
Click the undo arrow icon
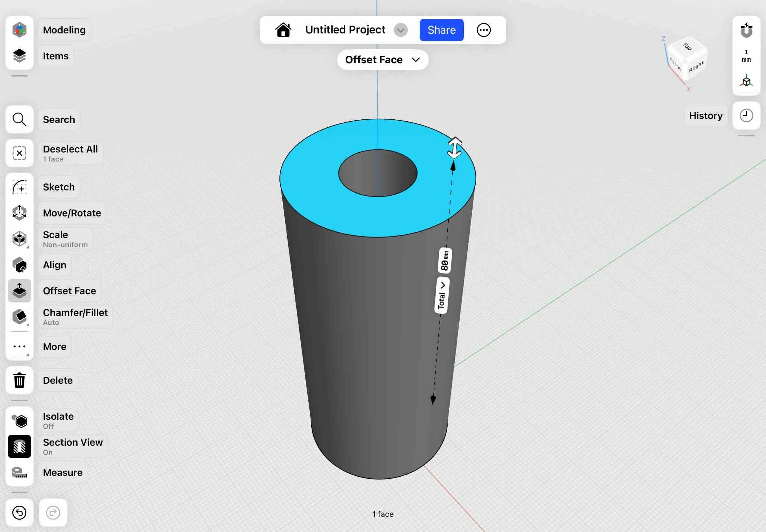coord(19,512)
